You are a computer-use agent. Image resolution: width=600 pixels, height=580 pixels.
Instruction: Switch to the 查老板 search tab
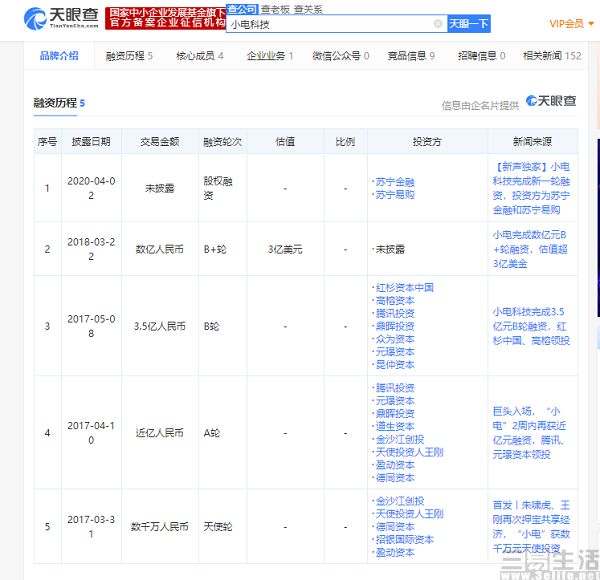tap(275, 6)
